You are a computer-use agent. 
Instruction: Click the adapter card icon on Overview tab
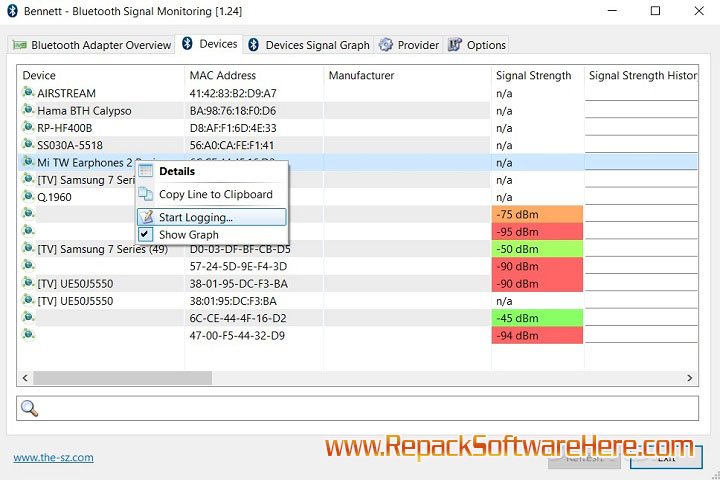tap(19, 45)
